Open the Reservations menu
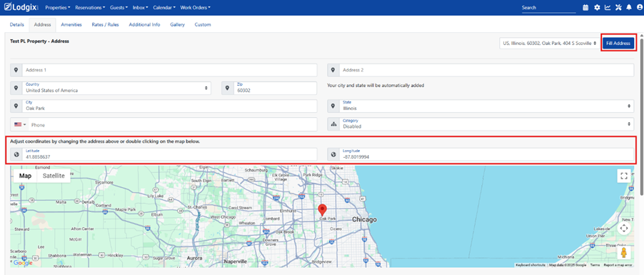The width and height of the screenshot is (644, 275). point(90,7)
